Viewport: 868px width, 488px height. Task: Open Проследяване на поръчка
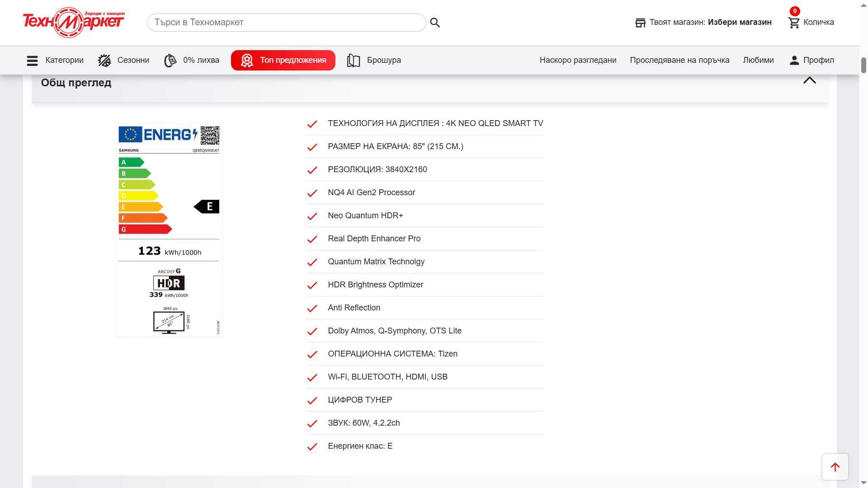pyautogui.click(x=679, y=60)
